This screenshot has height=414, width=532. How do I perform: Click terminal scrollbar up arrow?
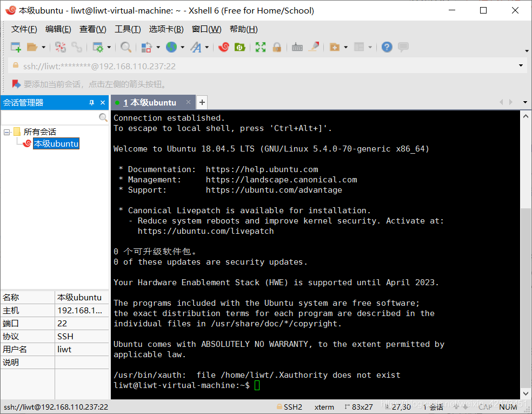click(x=526, y=116)
